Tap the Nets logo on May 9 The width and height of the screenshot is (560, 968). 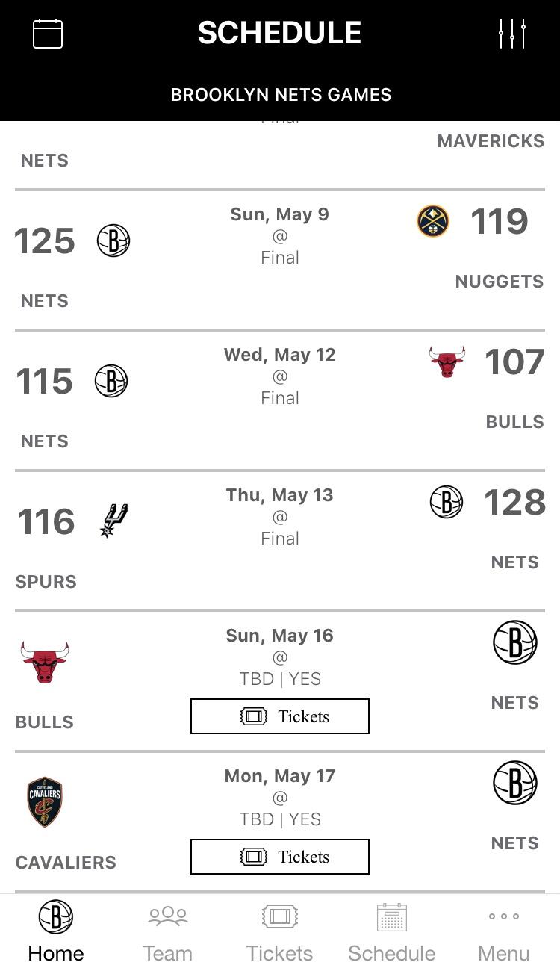click(113, 241)
